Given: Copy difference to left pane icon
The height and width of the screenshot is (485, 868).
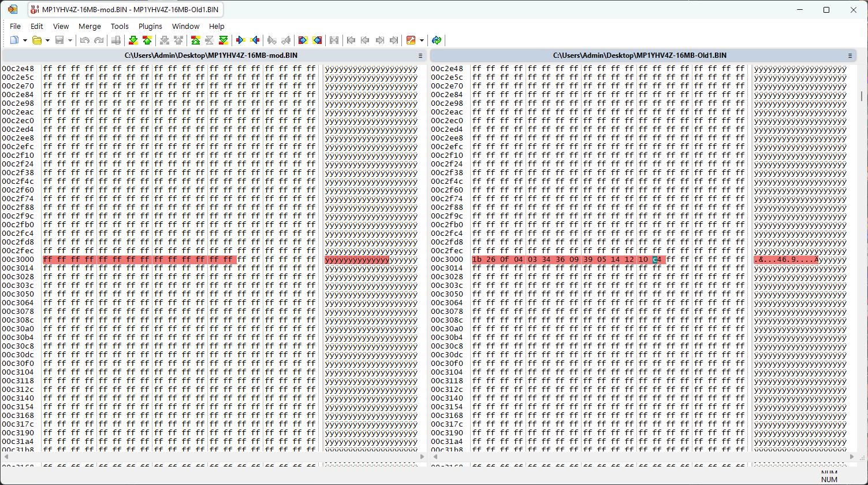Looking at the screenshot, I should pos(255,40).
